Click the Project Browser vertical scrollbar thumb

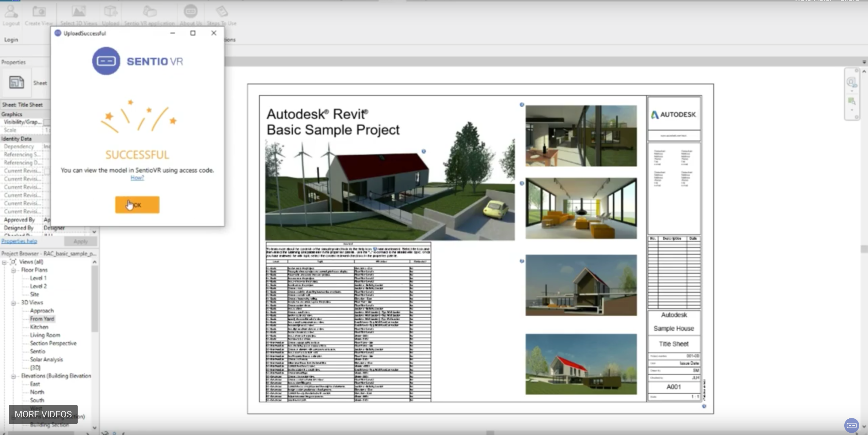95,299
